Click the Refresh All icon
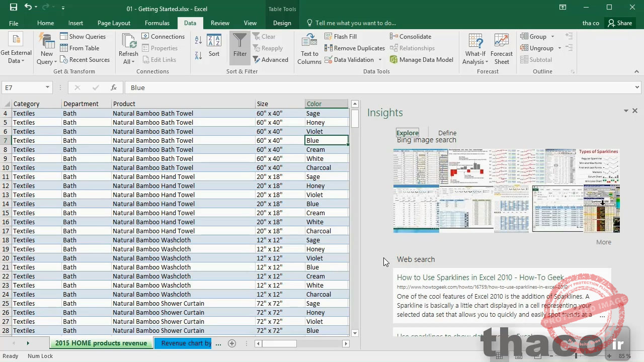The height and width of the screenshot is (362, 644). 128,49
